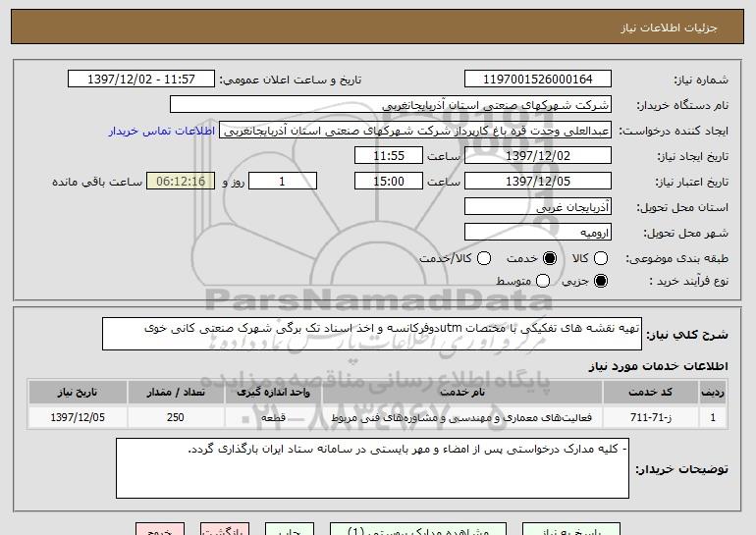Click the table date cell 1397/12/05
Viewport: 756px width, 535px height.
[x=78, y=417]
